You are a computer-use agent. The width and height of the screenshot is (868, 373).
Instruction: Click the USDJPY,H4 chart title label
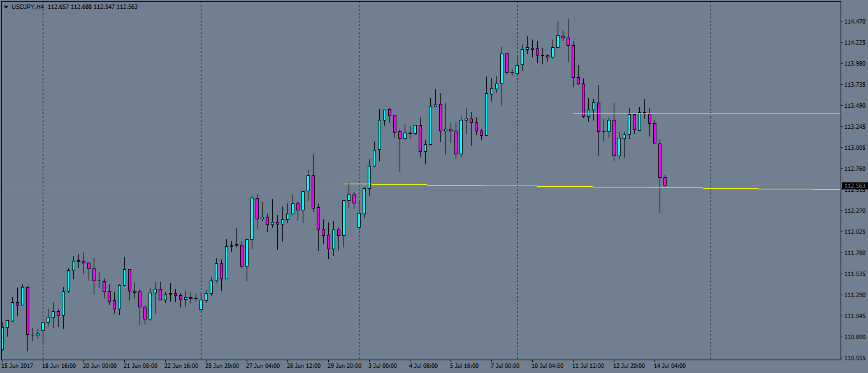coord(27,6)
